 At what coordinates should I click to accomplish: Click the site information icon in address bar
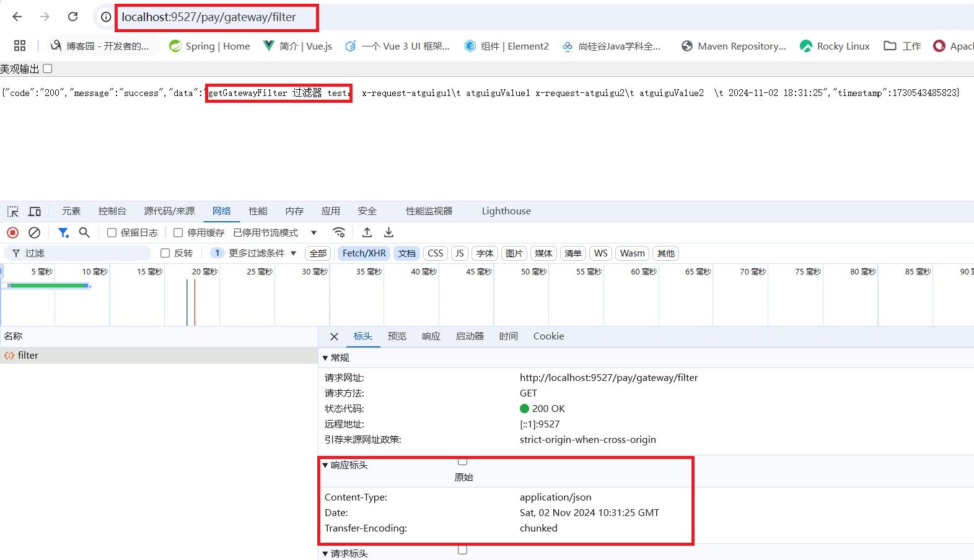coord(106,17)
